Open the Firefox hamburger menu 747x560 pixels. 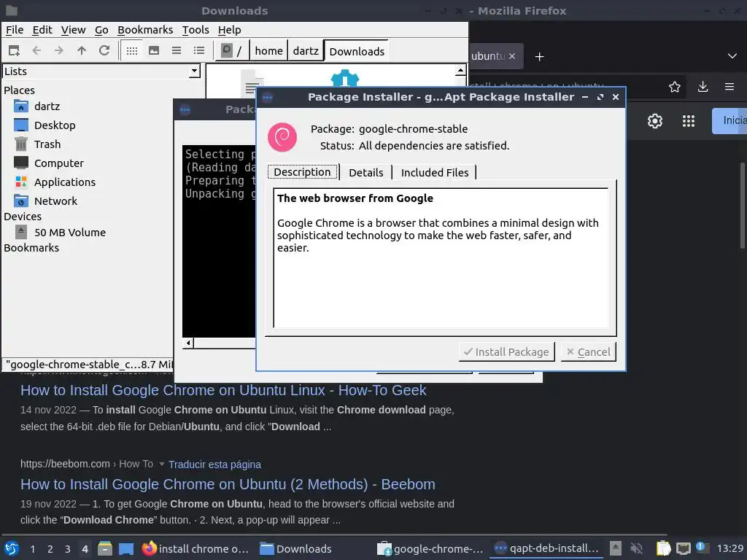coord(729,87)
